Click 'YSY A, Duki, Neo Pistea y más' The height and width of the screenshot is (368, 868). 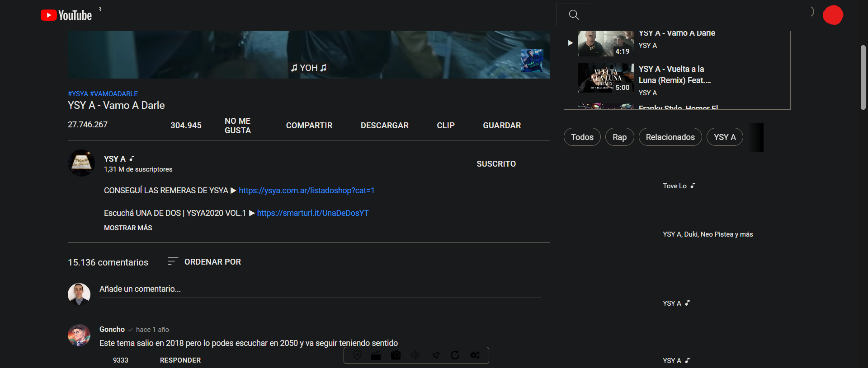[708, 234]
